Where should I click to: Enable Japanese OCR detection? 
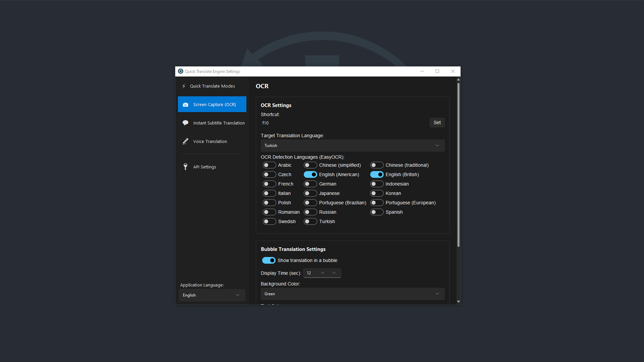310,193
